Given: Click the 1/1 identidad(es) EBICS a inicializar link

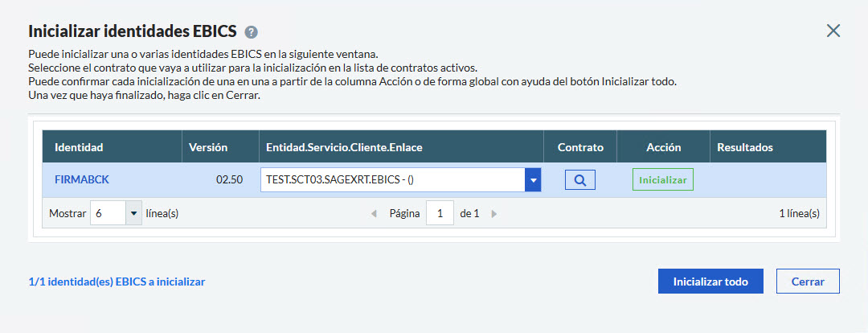Looking at the screenshot, I should coord(117,282).
